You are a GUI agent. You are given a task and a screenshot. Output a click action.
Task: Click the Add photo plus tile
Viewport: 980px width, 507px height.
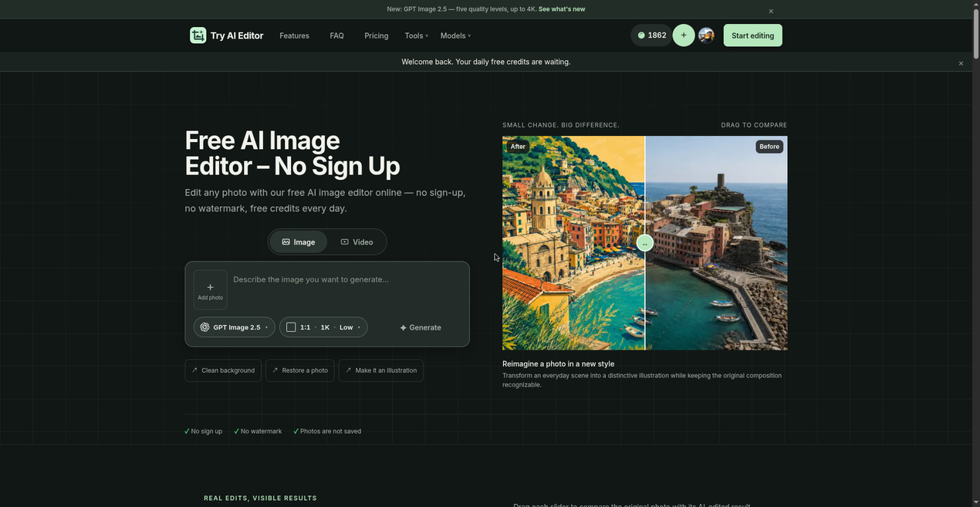(210, 289)
